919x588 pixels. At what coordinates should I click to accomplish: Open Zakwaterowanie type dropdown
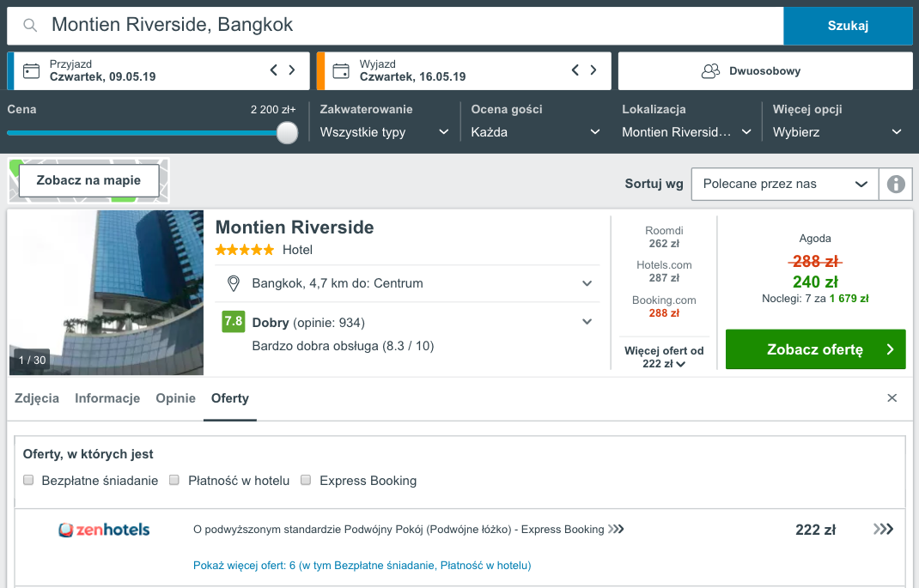pyautogui.click(x=385, y=132)
